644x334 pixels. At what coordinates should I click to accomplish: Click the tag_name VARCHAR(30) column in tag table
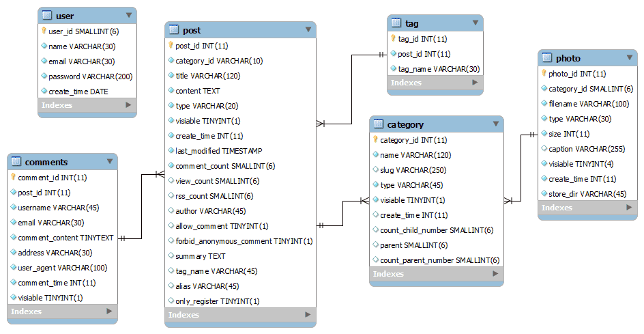pyautogui.click(x=439, y=68)
